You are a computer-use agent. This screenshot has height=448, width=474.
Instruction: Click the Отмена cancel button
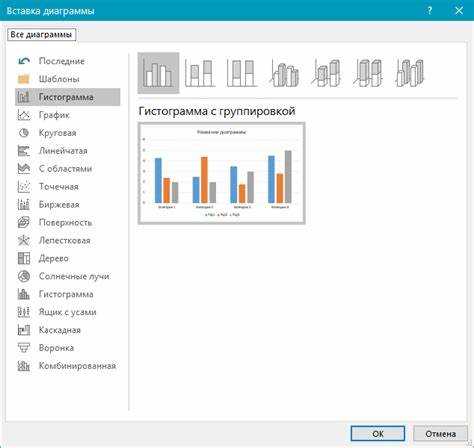click(x=440, y=434)
